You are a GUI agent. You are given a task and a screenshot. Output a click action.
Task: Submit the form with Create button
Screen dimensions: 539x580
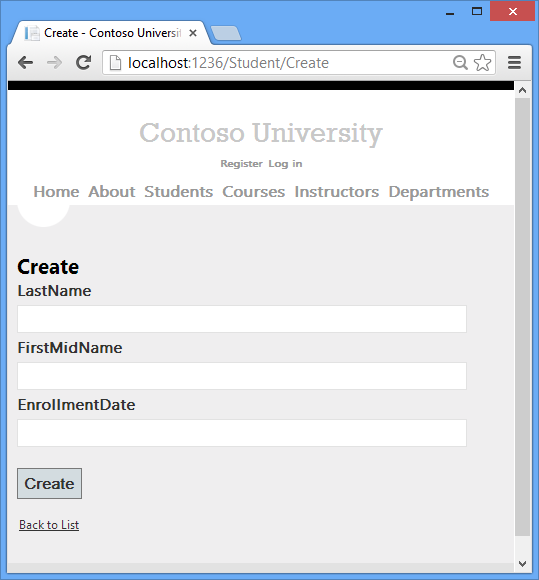[50, 483]
